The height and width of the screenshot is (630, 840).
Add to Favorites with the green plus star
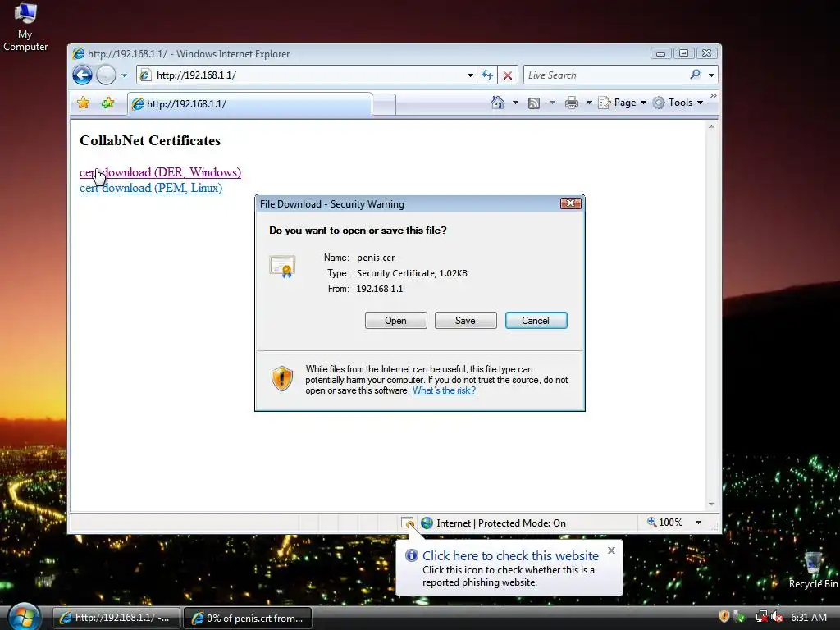(x=107, y=103)
